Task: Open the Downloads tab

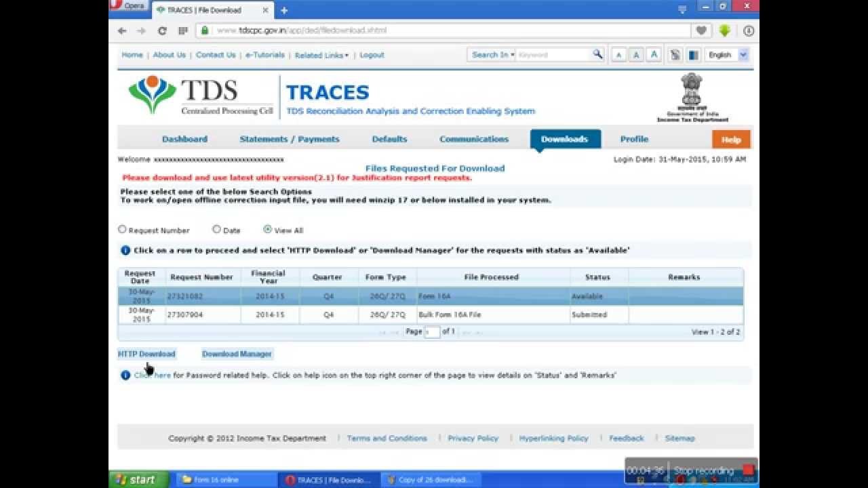Action: click(x=565, y=139)
